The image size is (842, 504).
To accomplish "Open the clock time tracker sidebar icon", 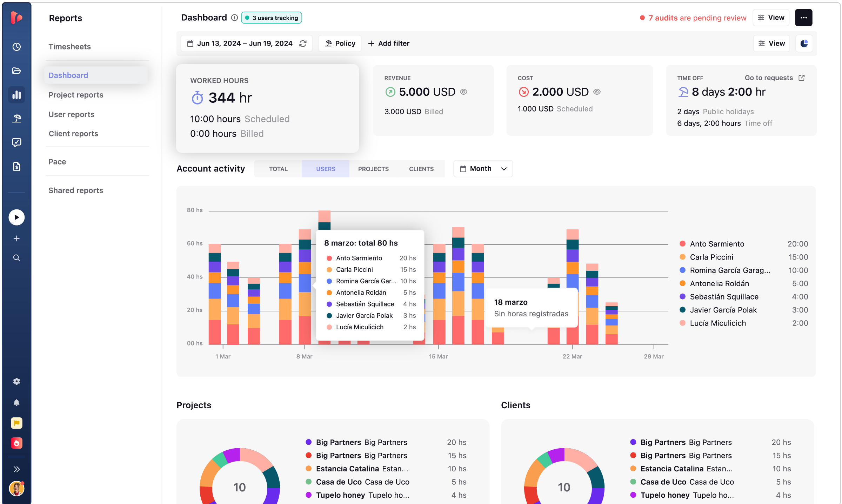I will click(16, 47).
